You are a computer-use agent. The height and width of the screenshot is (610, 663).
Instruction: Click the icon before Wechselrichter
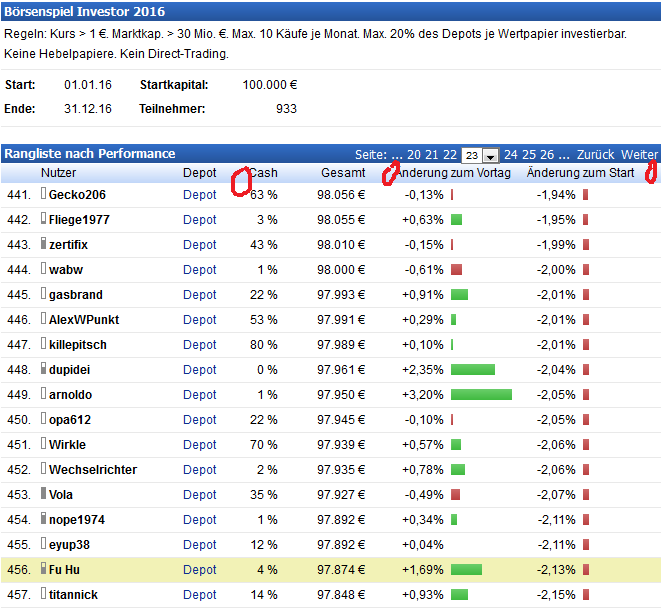43,469
